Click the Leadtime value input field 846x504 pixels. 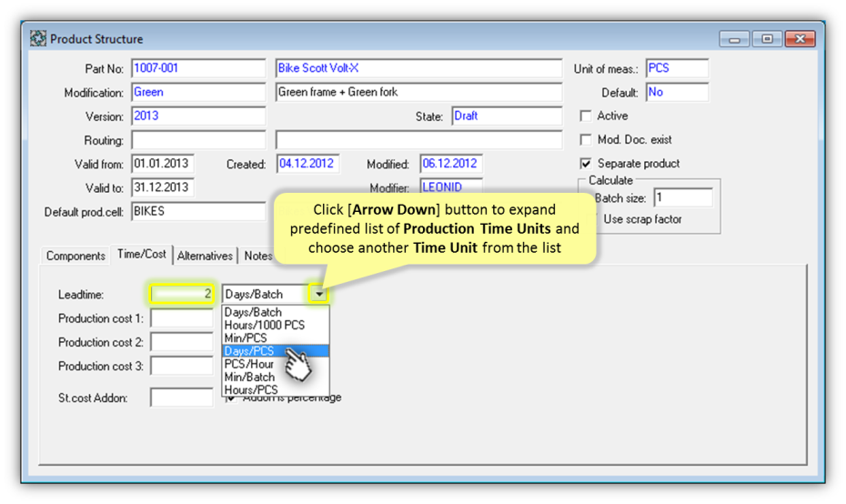(x=182, y=294)
